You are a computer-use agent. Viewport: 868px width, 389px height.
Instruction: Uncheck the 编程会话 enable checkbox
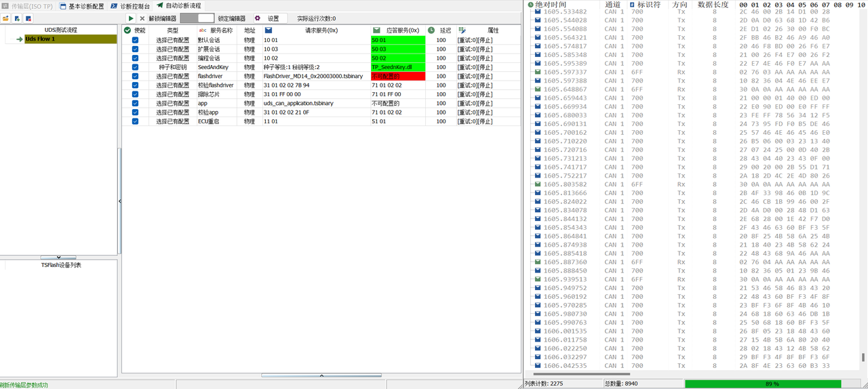click(x=136, y=58)
